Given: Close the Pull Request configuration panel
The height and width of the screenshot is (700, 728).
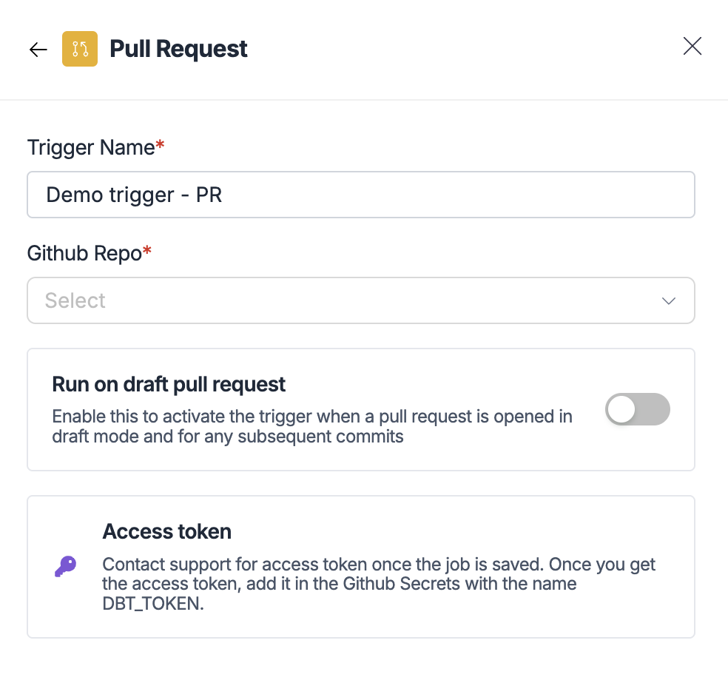Looking at the screenshot, I should click(x=692, y=46).
